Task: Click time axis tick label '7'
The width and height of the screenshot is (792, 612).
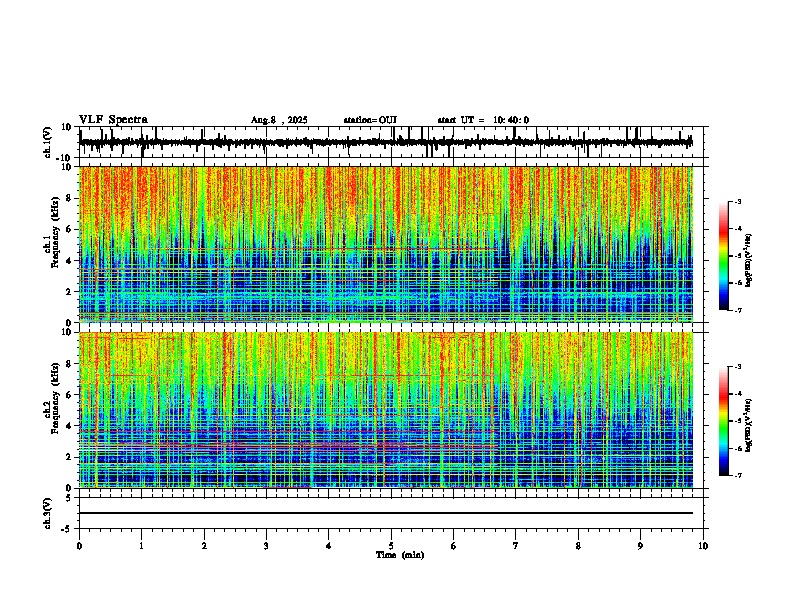Action: click(x=516, y=546)
